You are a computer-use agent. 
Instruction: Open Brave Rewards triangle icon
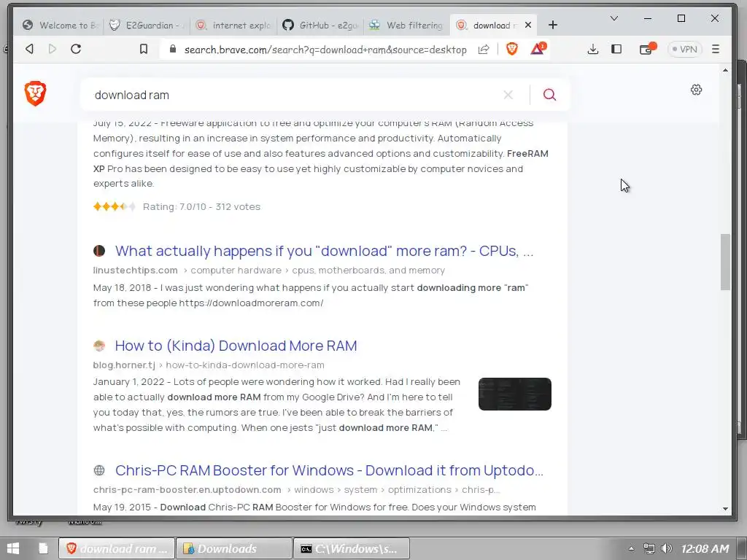(538, 49)
